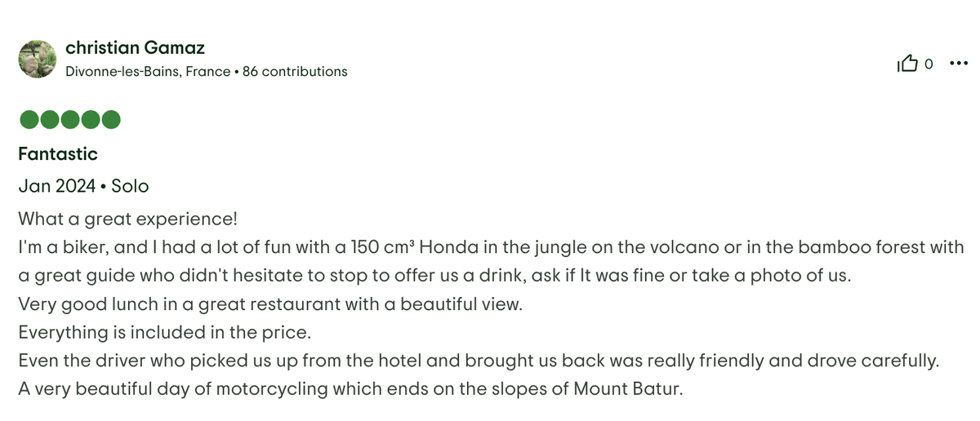
Task: Open the three-dot more options menu
Action: 959,63
